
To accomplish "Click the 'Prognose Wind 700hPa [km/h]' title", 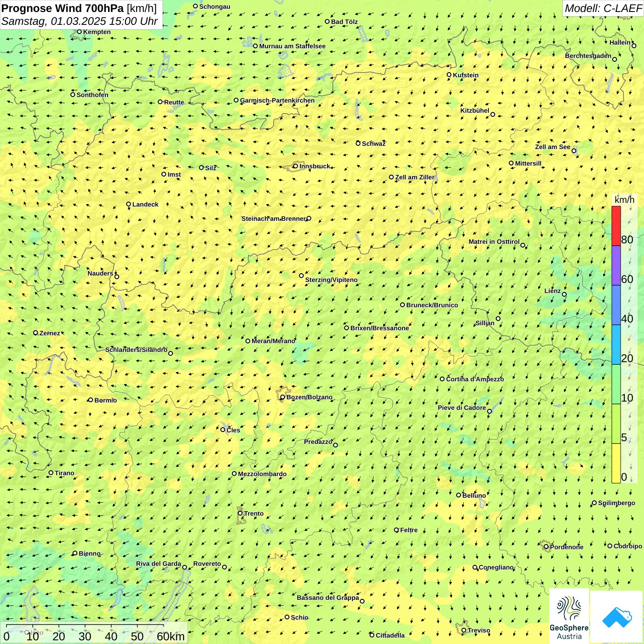I will 79,8.
